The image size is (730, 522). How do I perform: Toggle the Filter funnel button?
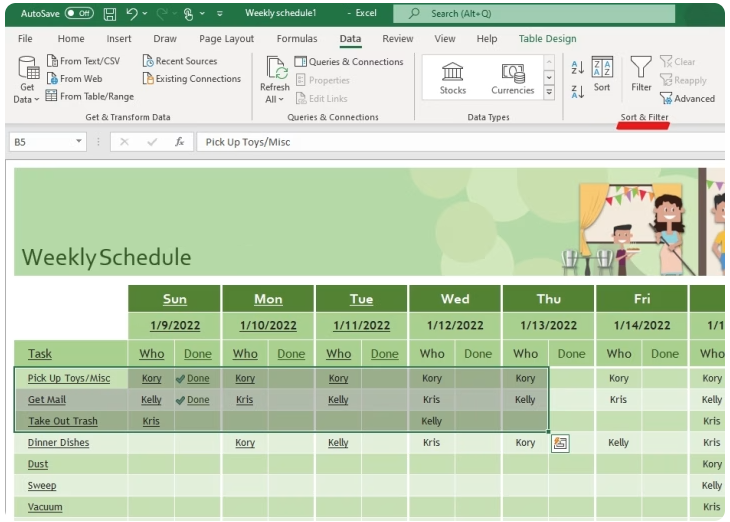click(x=641, y=74)
